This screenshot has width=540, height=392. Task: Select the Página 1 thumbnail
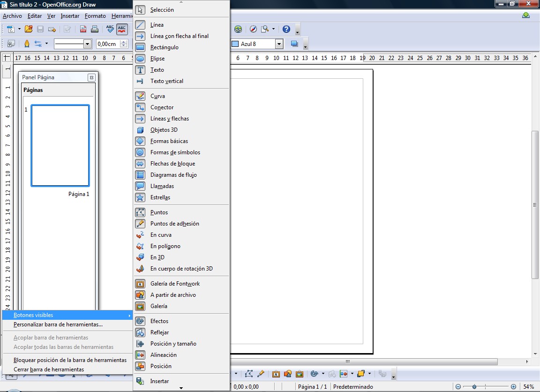(60, 145)
